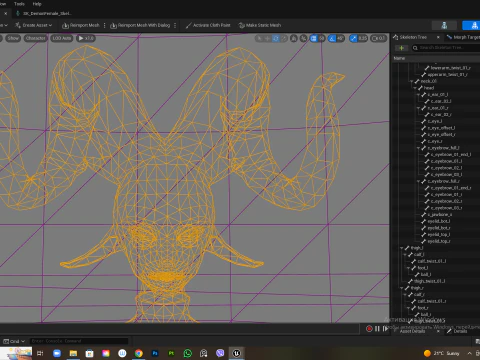
Task: Click Reimport Mesh With Dialog button
Action: 140,25
